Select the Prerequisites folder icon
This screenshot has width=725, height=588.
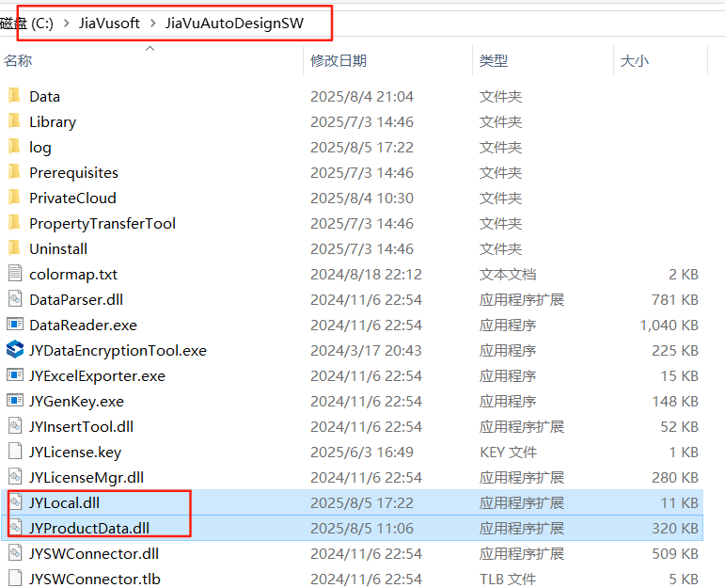tap(14, 172)
